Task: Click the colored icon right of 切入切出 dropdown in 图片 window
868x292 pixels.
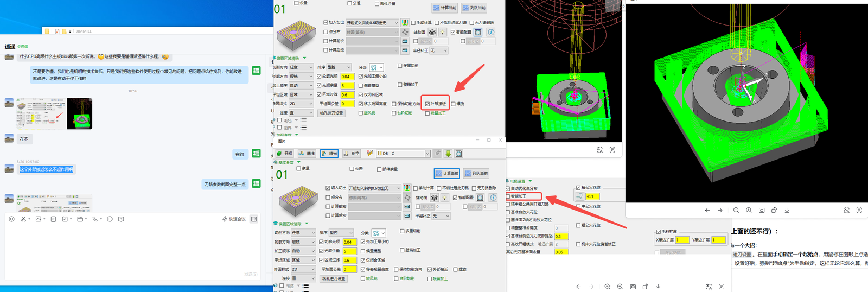Action: [407, 188]
